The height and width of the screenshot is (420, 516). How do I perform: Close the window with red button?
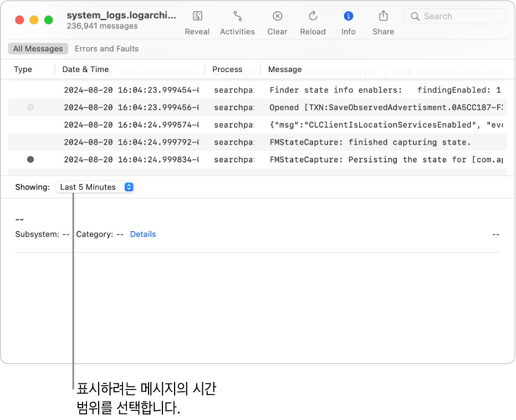(x=20, y=20)
